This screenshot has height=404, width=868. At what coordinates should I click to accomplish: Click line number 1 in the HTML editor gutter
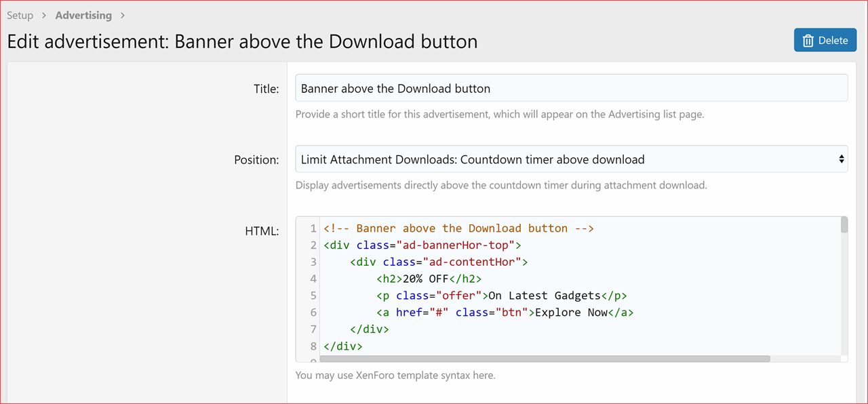[x=312, y=228]
